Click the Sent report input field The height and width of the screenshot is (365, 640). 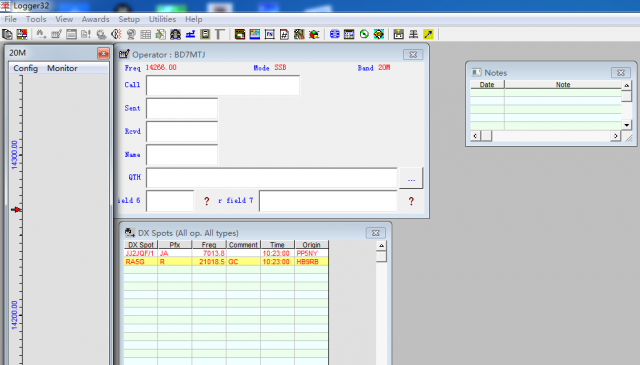182,108
